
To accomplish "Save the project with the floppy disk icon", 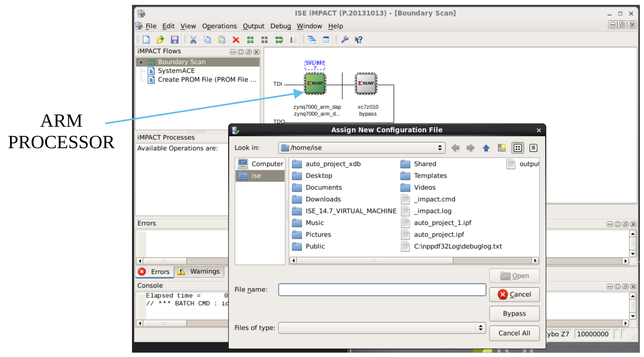I will (175, 39).
